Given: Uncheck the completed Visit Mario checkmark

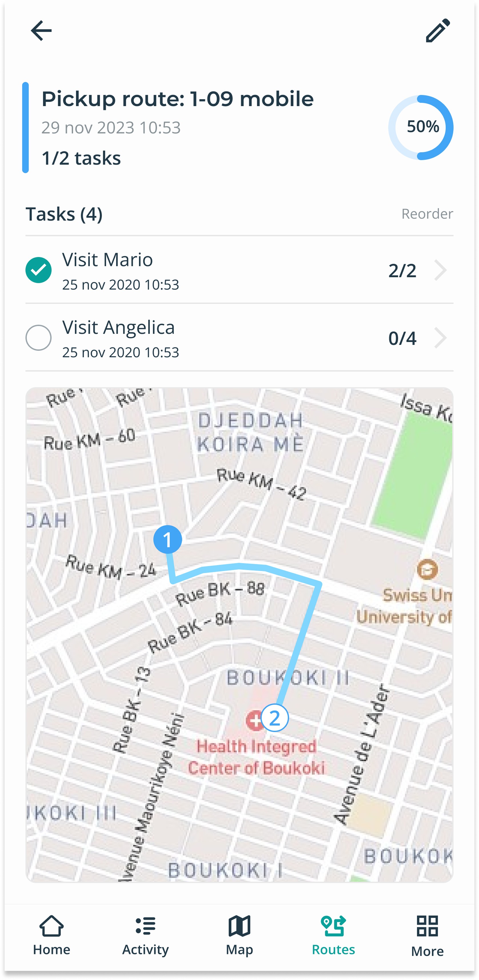Looking at the screenshot, I should click(x=39, y=270).
